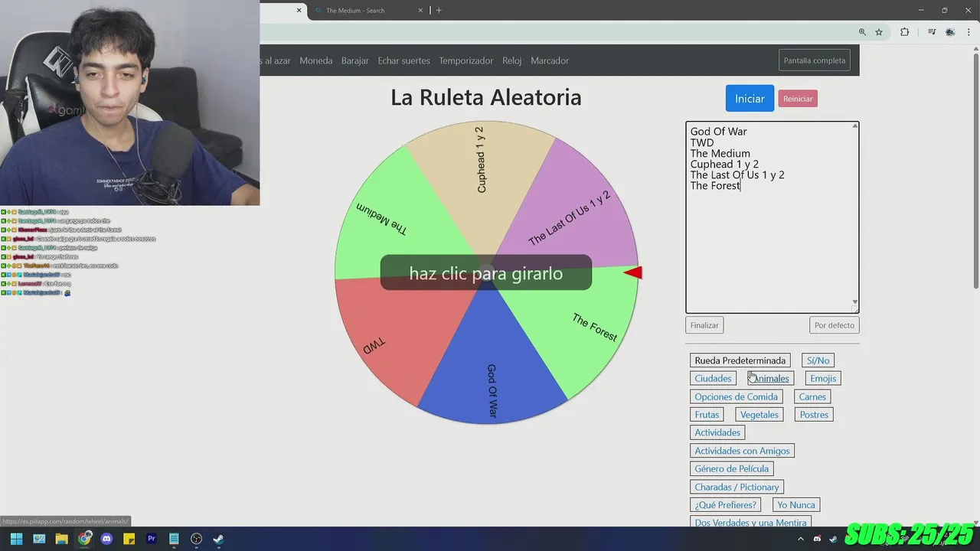Open Adobe Premiere Pro from the taskbar
Image resolution: width=980 pixels, height=551 pixels.
(152, 539)
